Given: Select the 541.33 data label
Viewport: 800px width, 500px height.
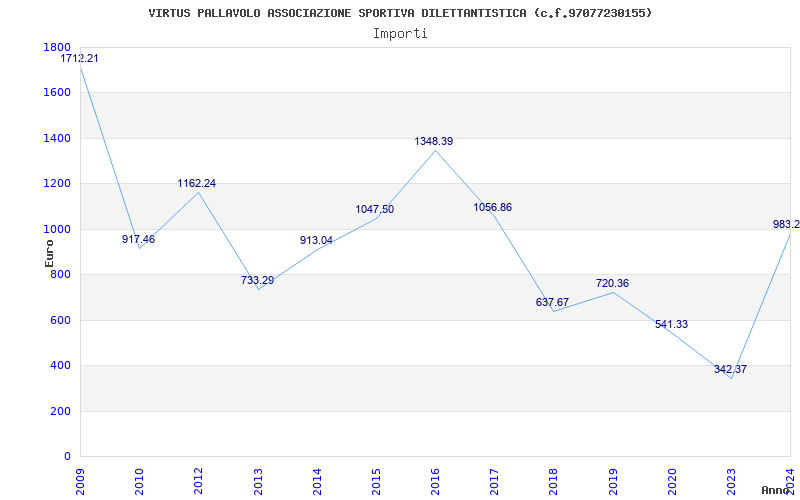Looking at the screenshot, I should (x=671, y=324).
